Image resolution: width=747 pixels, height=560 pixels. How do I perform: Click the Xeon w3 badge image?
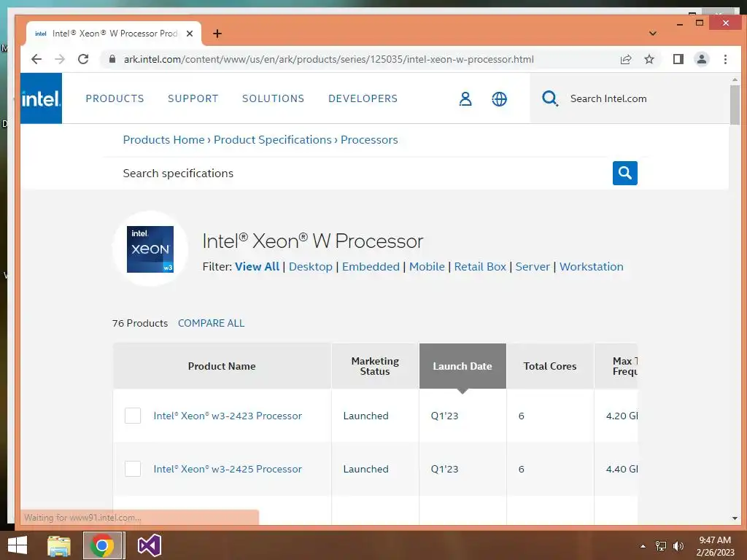pos(150,249)
